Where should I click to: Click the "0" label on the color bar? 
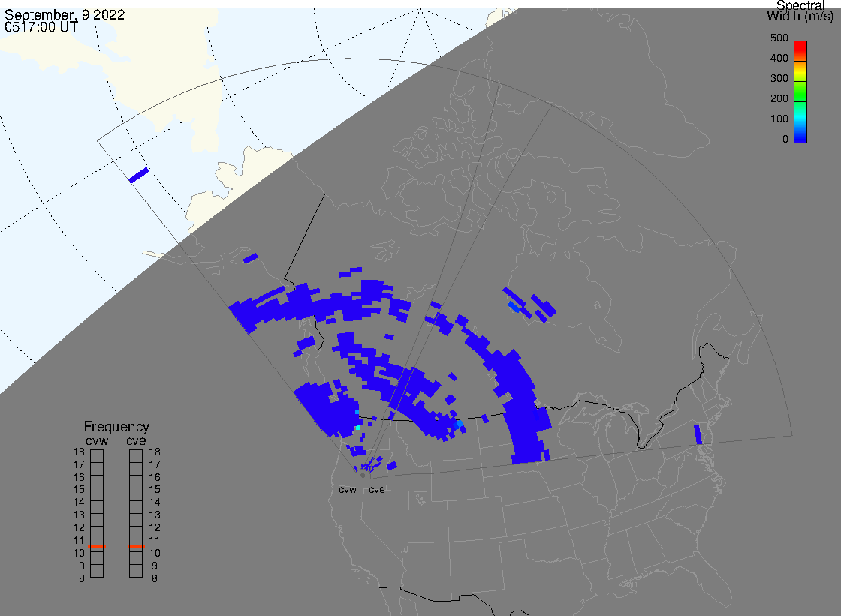[785, 140]
